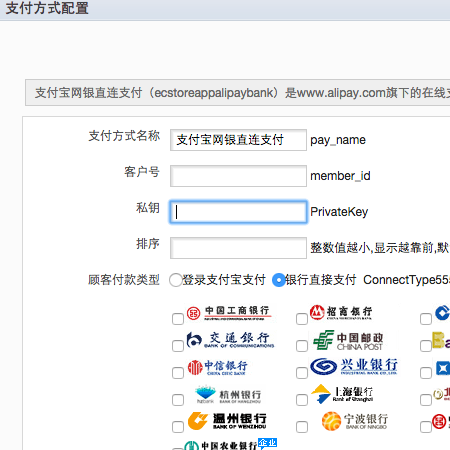Click into the 客户号 member_id field

[x=238, y=176]
